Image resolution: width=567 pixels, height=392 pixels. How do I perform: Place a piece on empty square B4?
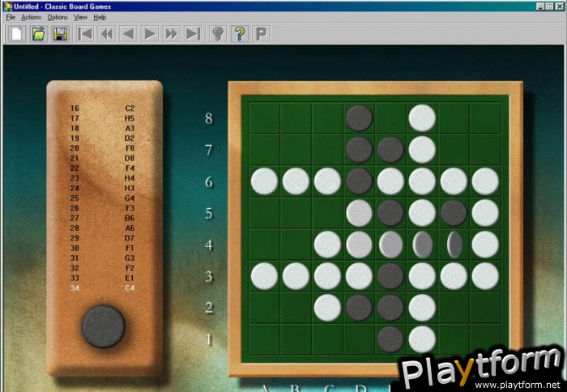(x=296, y=245)
